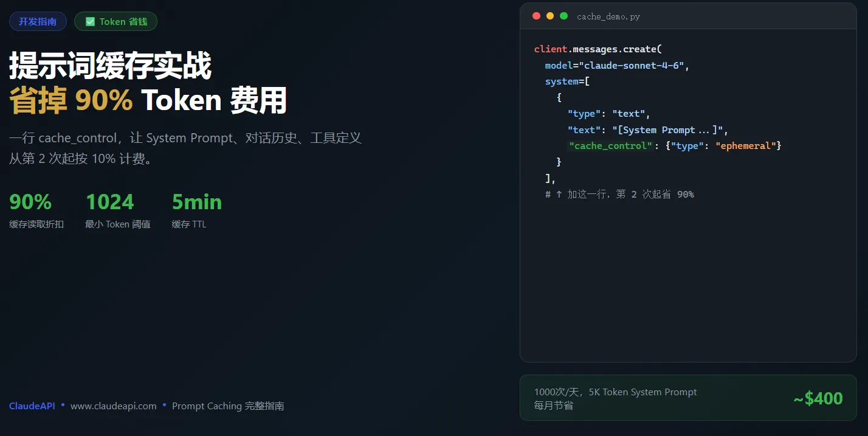Click the 5min 缓存 TTL statistic
The height and width of the screenshot is (436, 868).
197,210
